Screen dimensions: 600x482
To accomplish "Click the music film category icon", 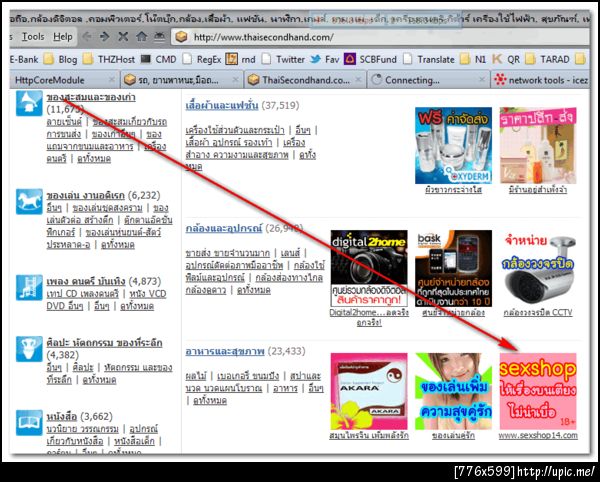I will point(29,288).
